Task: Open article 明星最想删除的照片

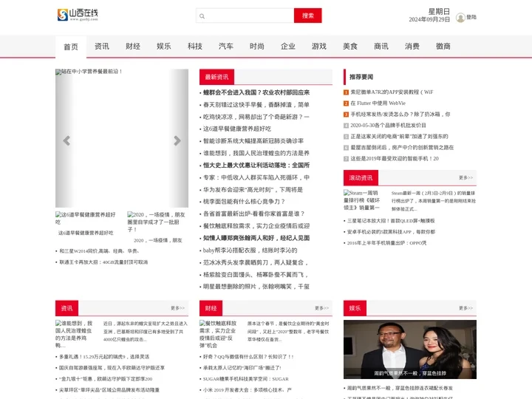Action: pos(256,287)
